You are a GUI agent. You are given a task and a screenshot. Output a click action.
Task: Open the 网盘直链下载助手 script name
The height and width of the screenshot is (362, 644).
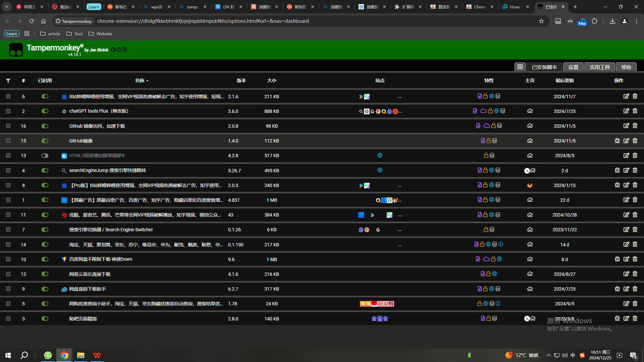point(88,289)
